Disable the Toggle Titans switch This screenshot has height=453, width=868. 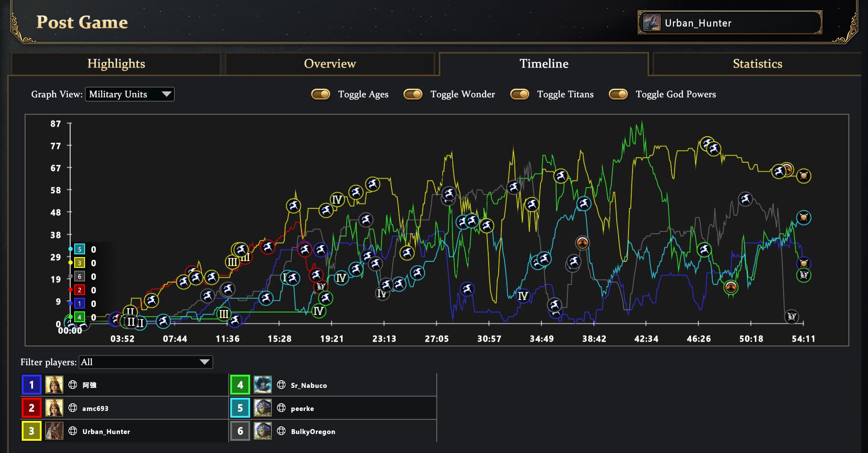point(520,94)
